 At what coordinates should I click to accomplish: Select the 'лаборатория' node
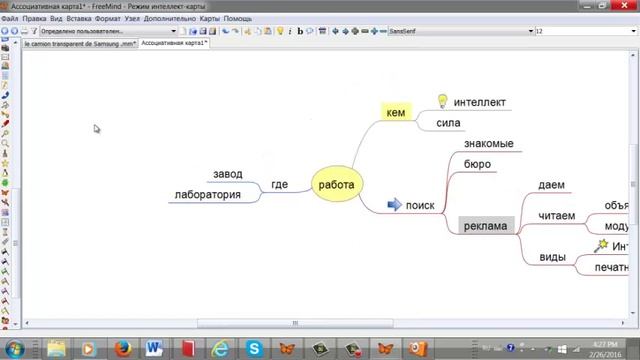click(x=208, y=195)
